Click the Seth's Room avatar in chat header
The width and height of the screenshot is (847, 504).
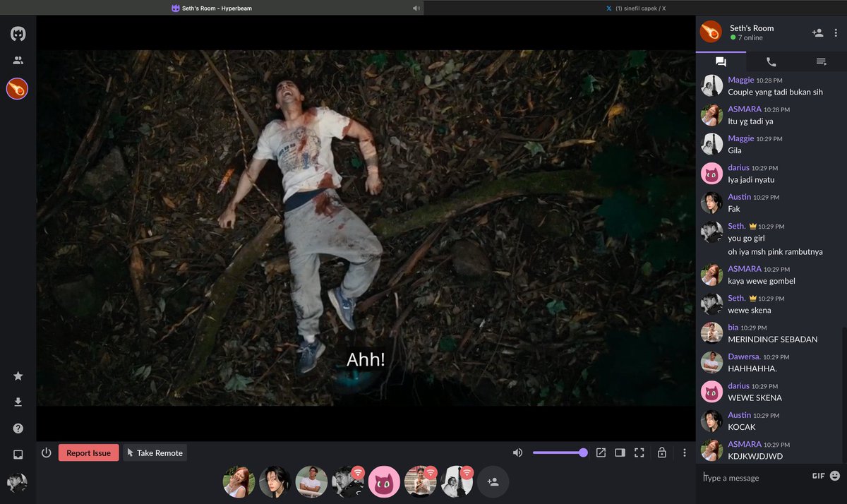pyautogui.click(x=711, y=32)
